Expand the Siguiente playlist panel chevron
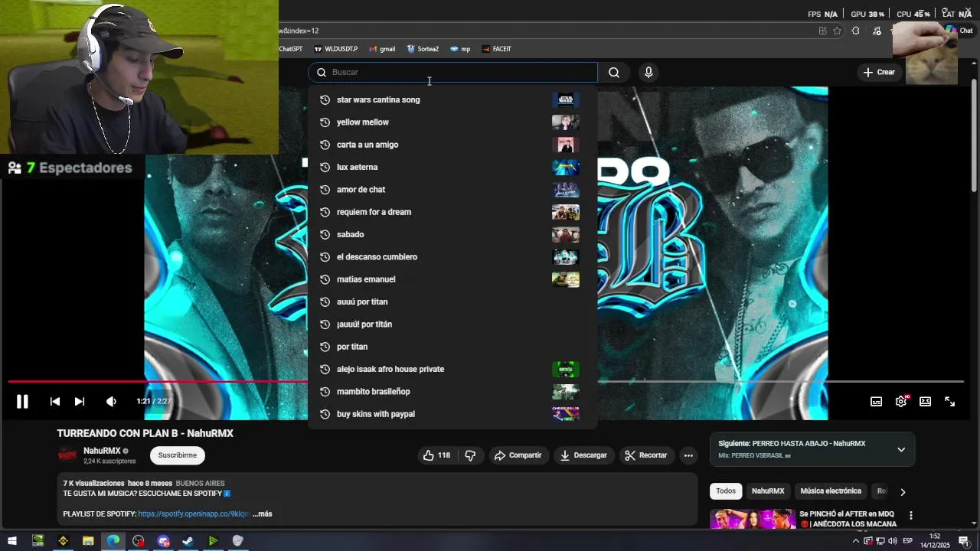This screenshot has width=980, height=551. [x=901, y=449]
